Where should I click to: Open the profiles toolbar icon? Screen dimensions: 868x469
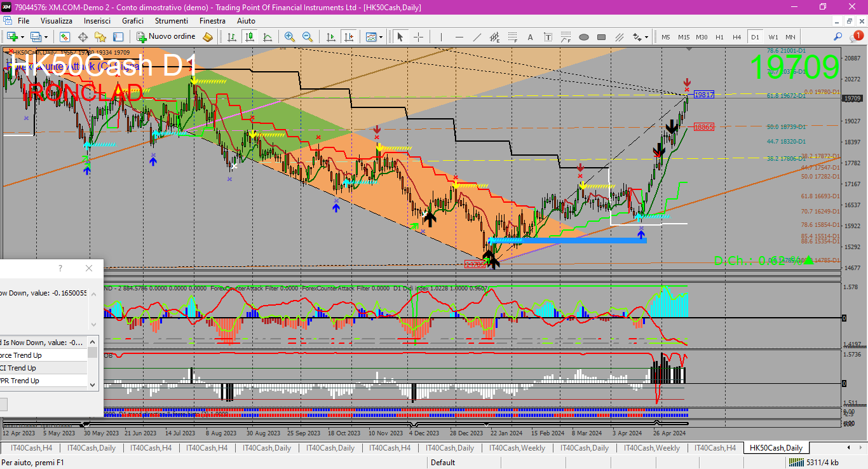click(36, 37)
